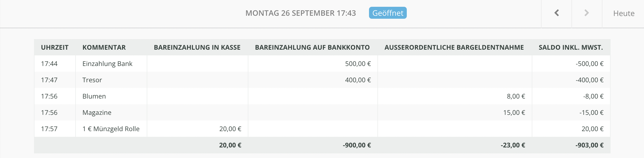
Task: Click the 500,00 € bank deposit amount
Action: click(358, 64)
